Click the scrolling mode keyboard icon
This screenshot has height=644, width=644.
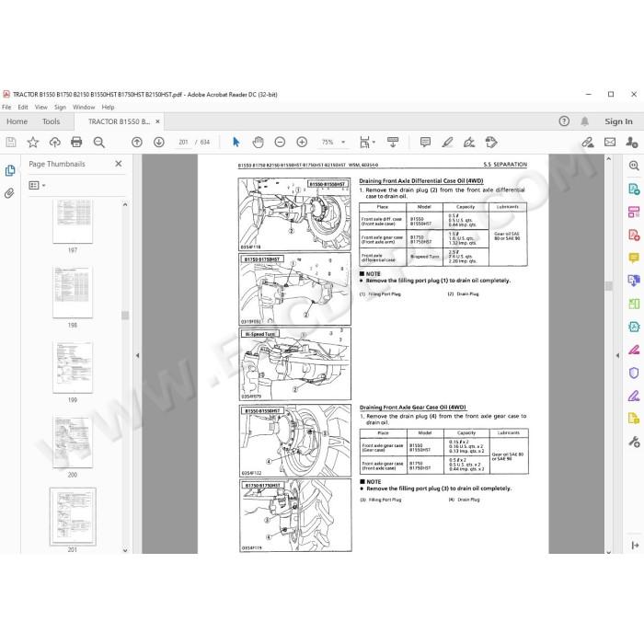pos(393,142)
